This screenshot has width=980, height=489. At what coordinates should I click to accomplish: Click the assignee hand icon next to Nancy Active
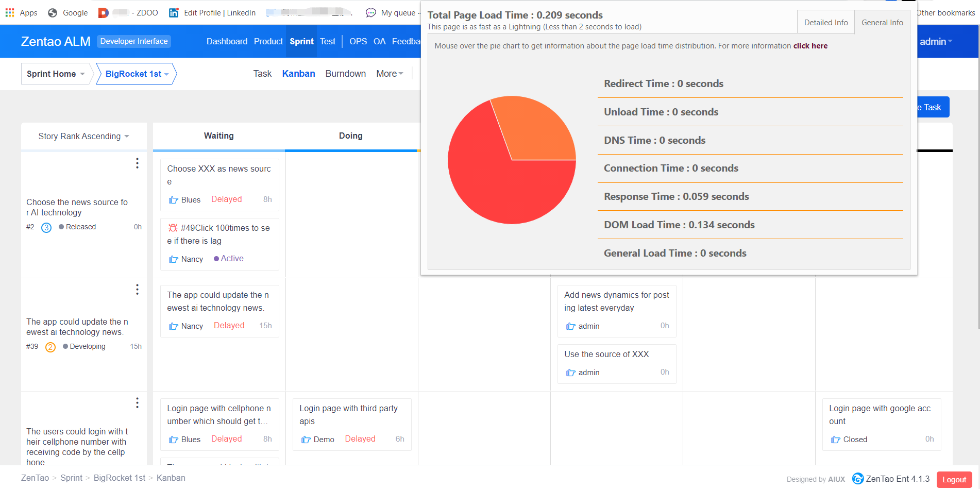174,259
